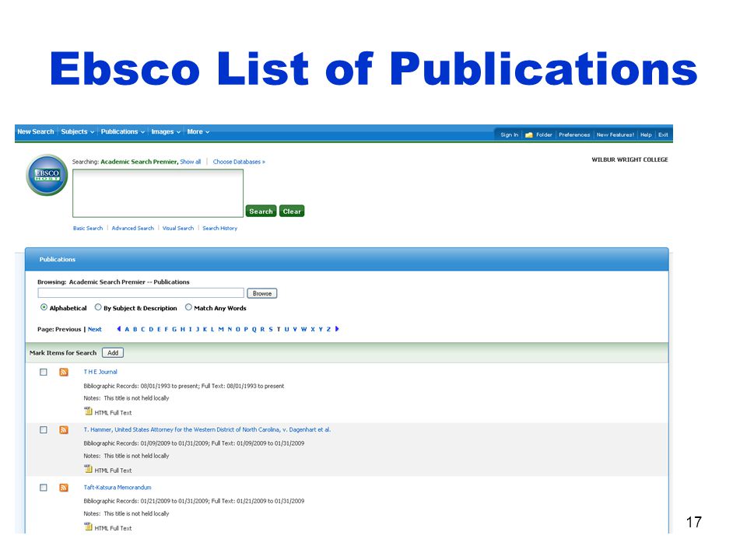
Task: Click the Folder icon in top bar
Action: pos(529,135)
